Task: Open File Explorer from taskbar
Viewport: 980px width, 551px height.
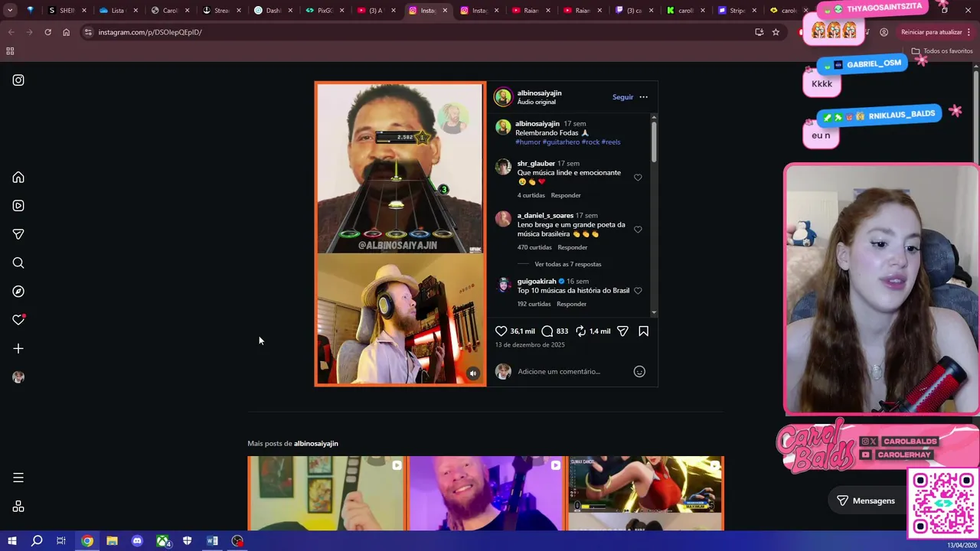Action: pyautogui.click(x=112, y=541)
